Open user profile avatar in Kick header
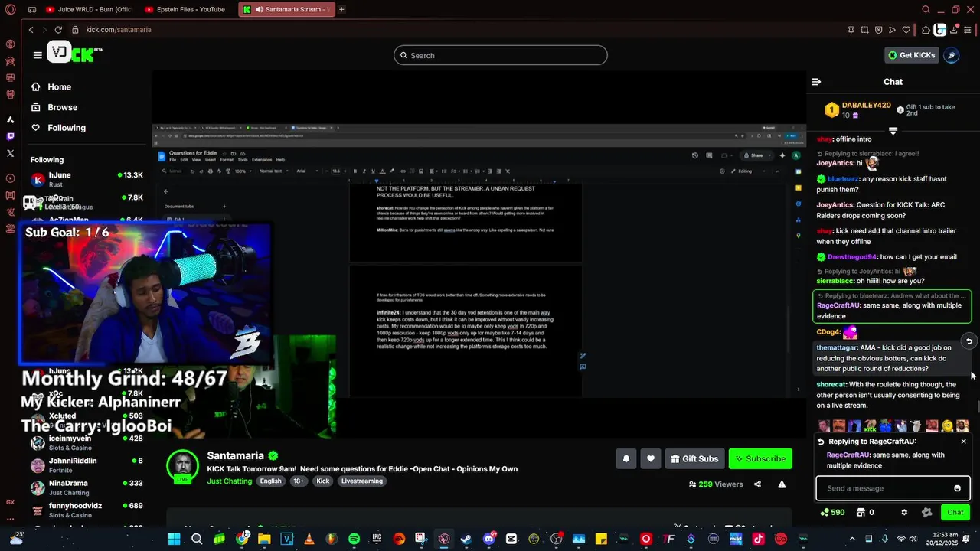 tap(951, 55)
